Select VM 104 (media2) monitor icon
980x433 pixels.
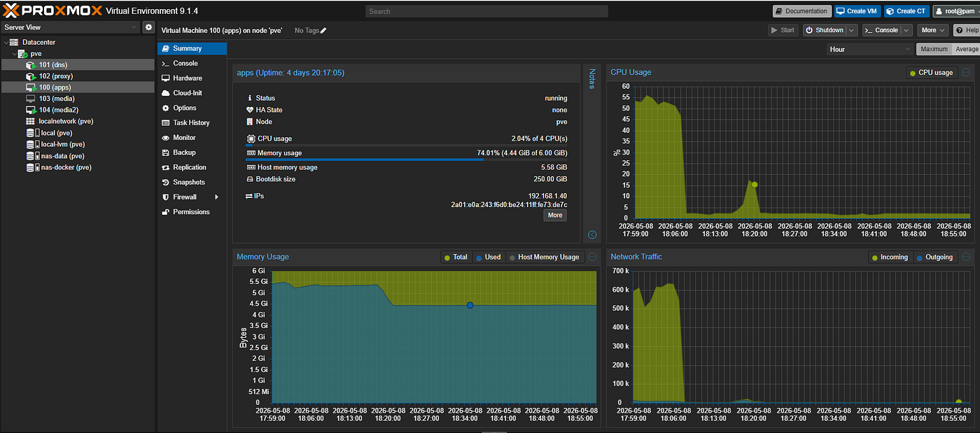point(31,110)
